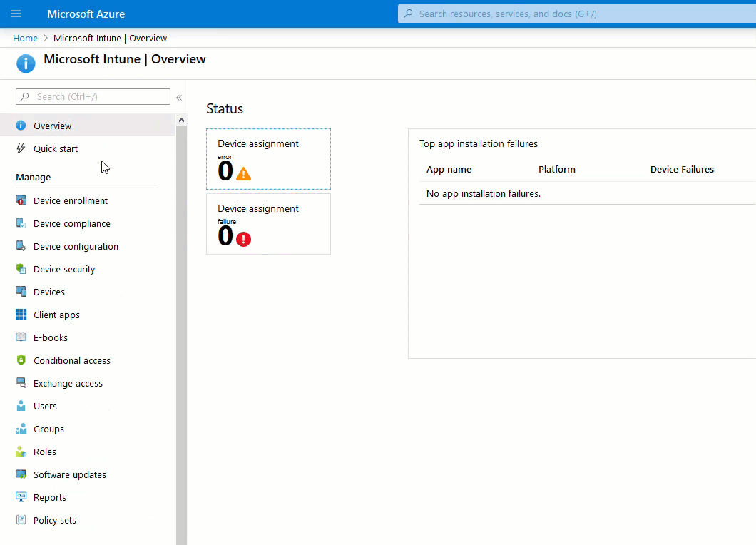Screen dimensions: 756x545
Task: Open Device security menu item
Action: point(88,269)
